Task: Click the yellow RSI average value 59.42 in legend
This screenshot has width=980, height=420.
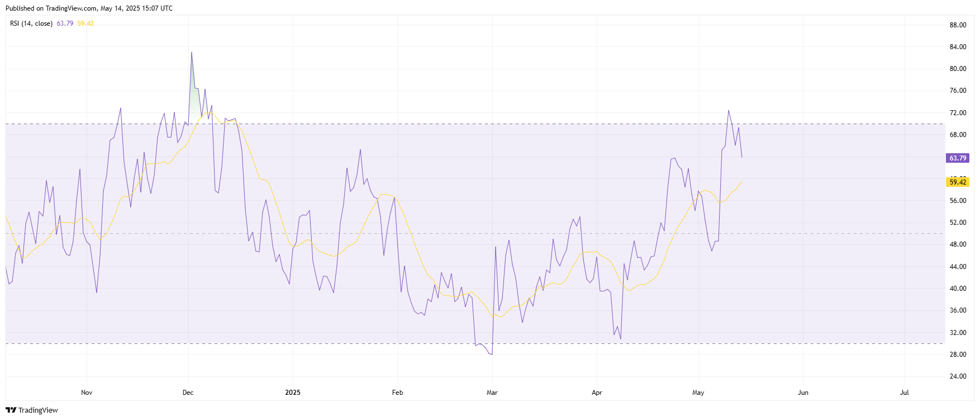Action: 85,23
